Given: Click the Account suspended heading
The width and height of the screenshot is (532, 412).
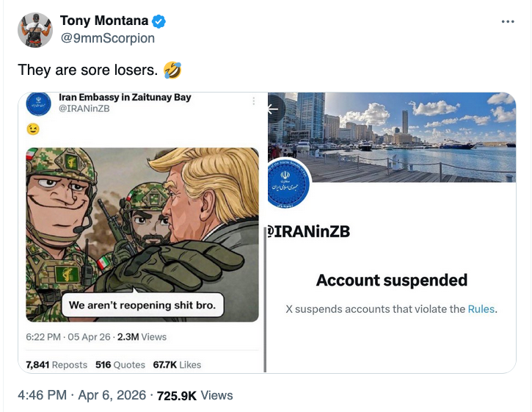Looking at the screenshot, I should (391, 280).
